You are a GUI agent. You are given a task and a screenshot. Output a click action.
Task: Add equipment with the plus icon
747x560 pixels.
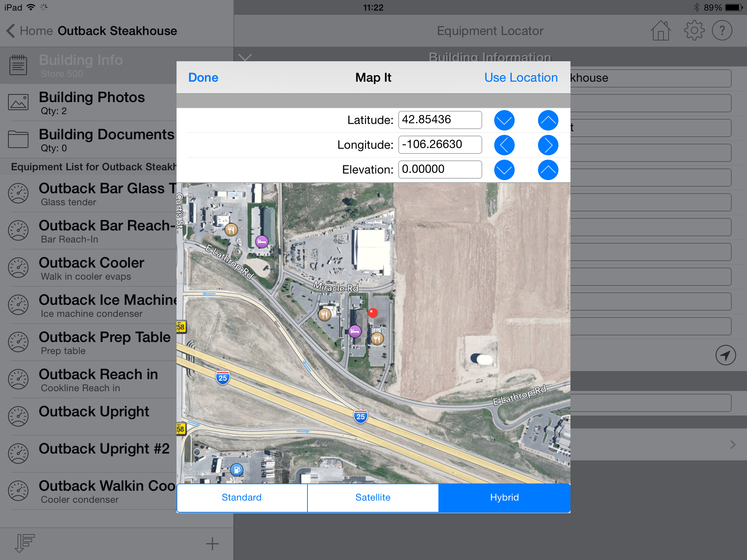click(212, 544)
